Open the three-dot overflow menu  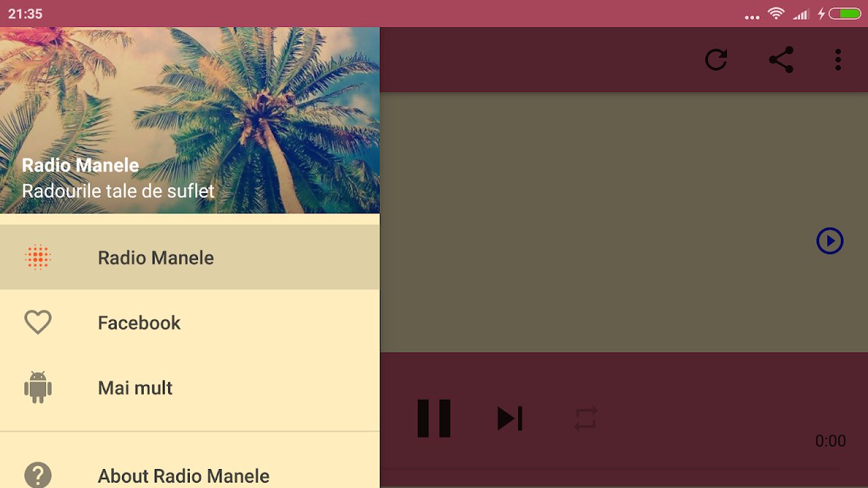(x=838, y=60)
